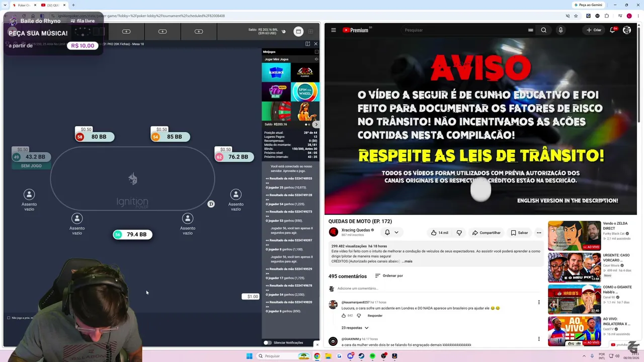Switch to the Poker browser tab

point(24,5)
